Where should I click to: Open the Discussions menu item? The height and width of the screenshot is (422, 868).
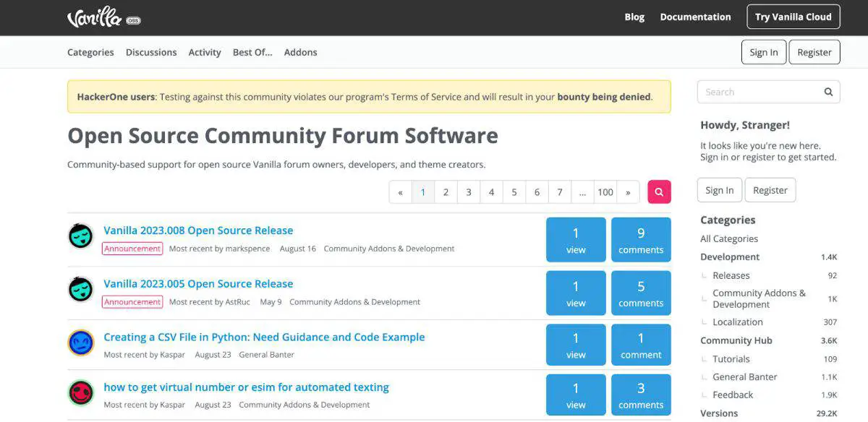click(x=151, y=52)
